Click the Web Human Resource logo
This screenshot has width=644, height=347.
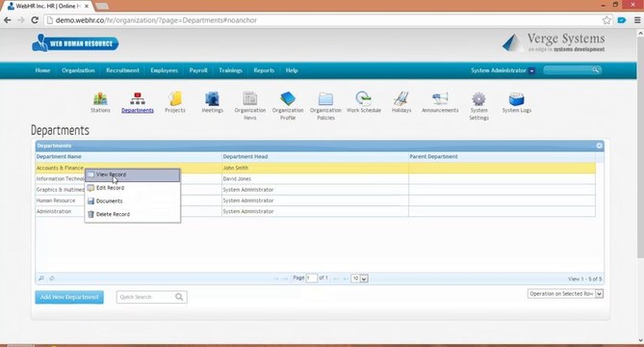(76, 43)
